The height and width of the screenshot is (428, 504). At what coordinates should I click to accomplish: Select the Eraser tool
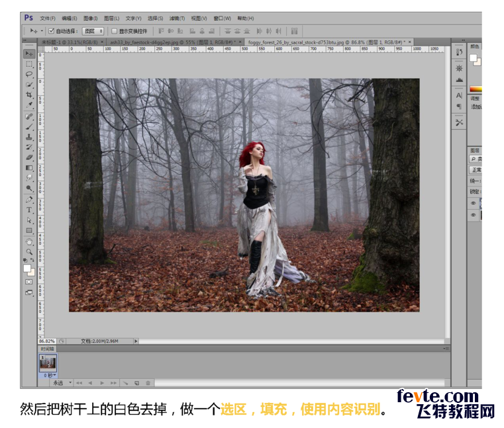click(29, 157)
